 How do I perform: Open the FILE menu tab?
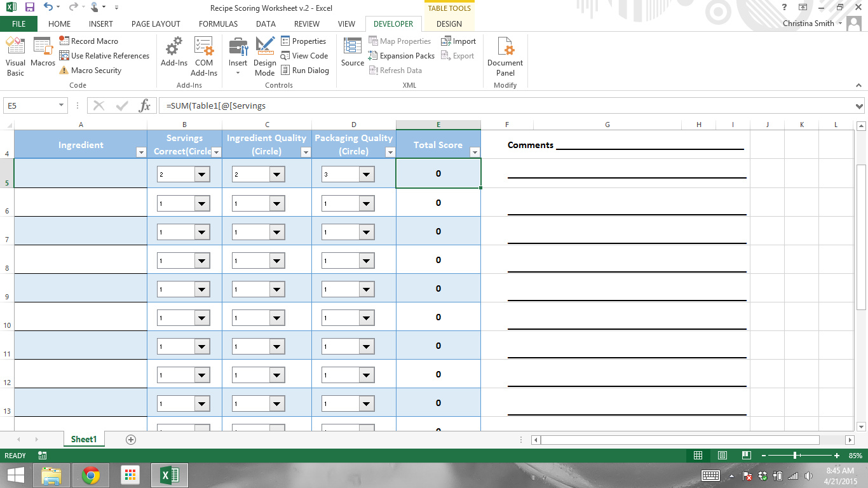(18, 24)
